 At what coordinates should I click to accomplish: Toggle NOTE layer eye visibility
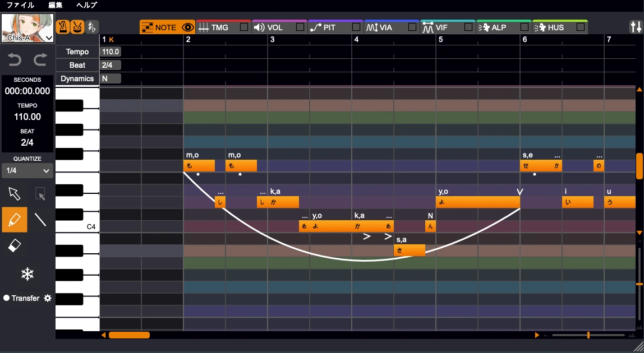tap(188, 27)
